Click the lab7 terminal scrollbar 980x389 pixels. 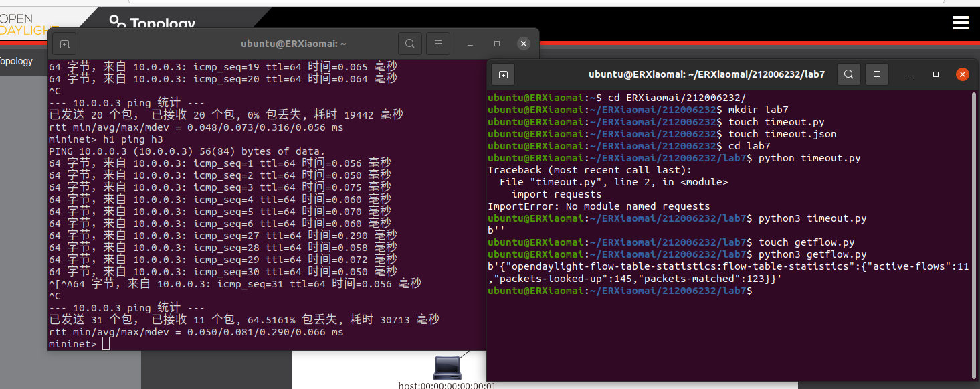[974, 234]
